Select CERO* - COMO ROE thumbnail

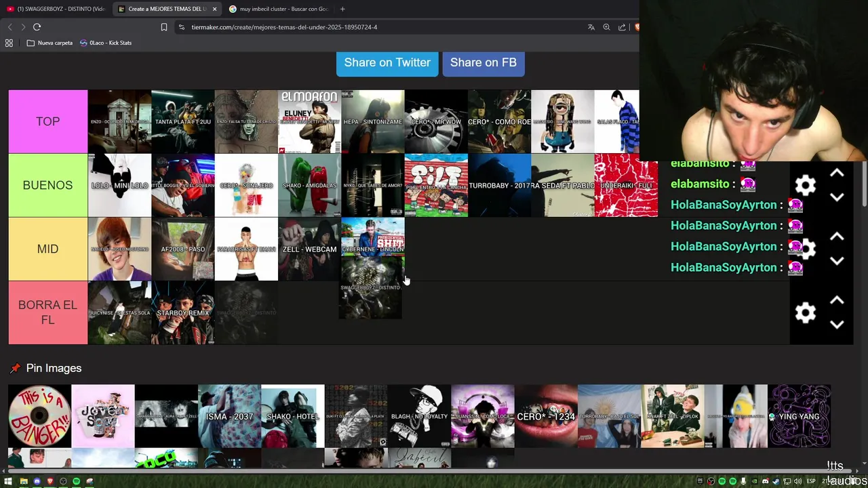coord(499,122)
